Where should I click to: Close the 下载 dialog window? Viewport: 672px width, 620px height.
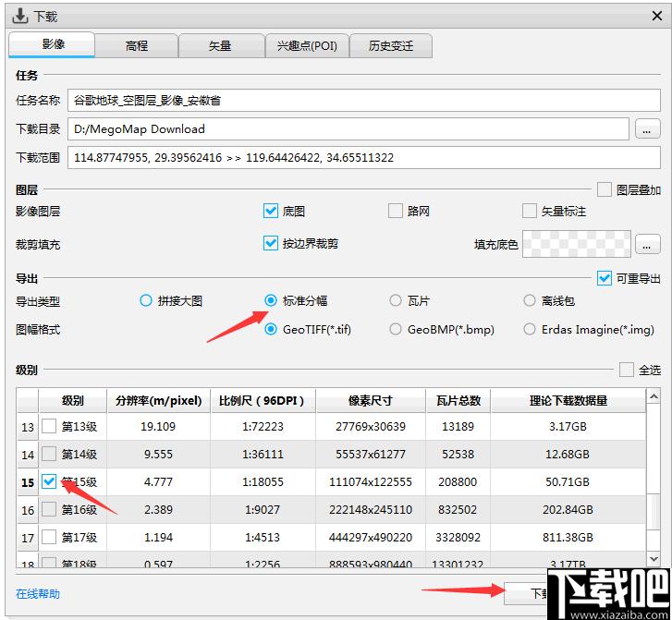(x=657, y=17)
